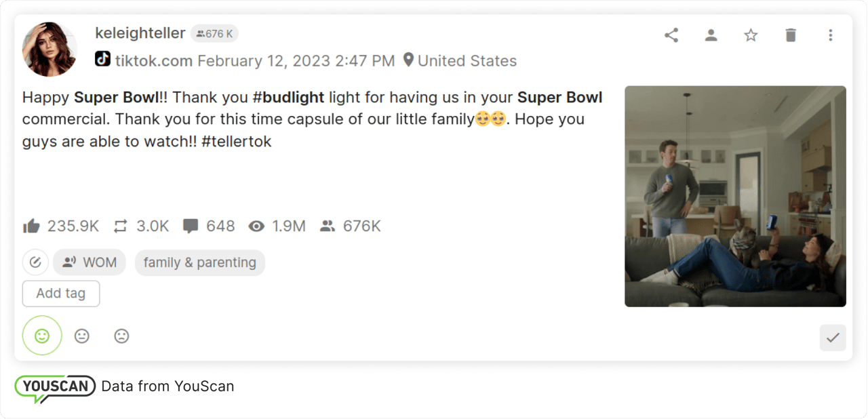Screen dimensions: 868x419
Task: Click the keleighteller profile avatar
Action: tap(50, 49)
